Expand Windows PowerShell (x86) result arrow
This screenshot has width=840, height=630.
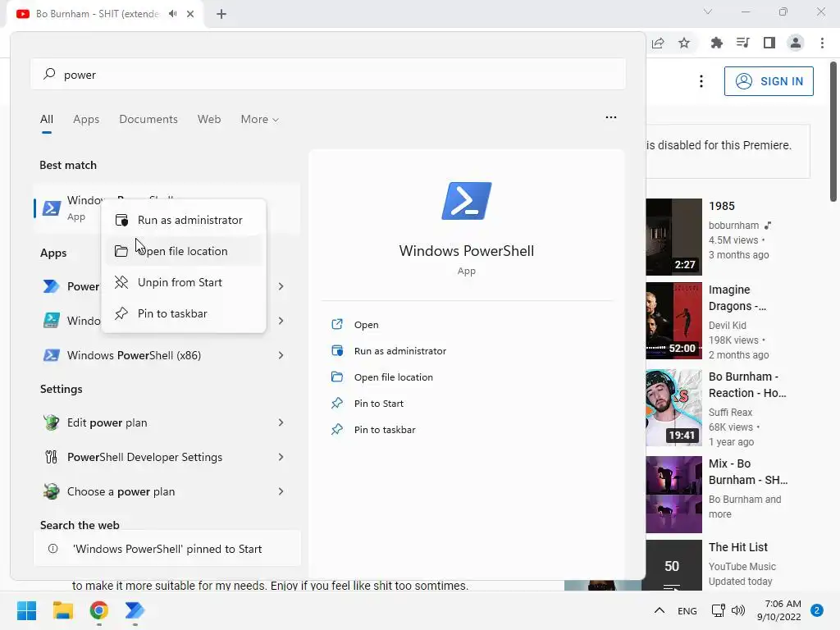(281, 355)
